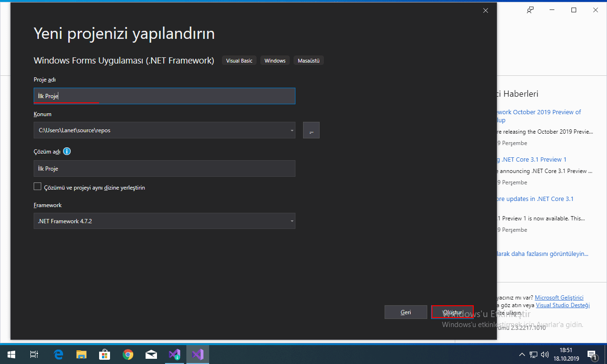Viewport: 607px width, 364px height.
Task: Open the notification center icon
Action: (592, 354)
